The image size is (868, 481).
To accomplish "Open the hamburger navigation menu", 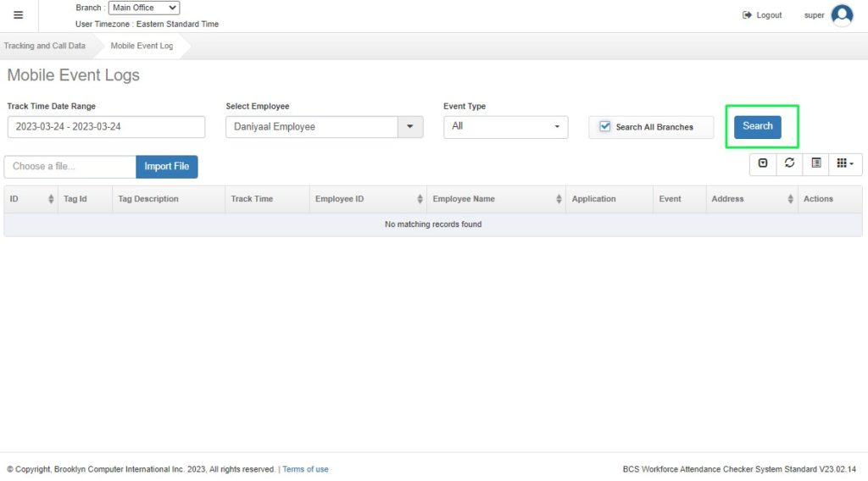I will (x=18, y=15).
